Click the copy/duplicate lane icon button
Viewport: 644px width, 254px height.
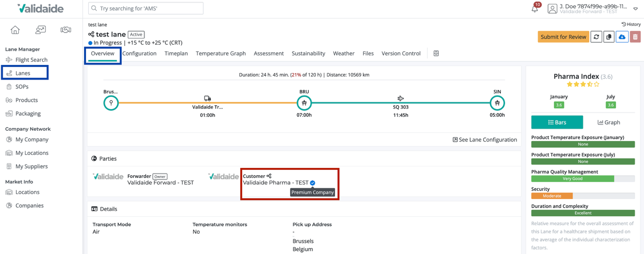609,37
